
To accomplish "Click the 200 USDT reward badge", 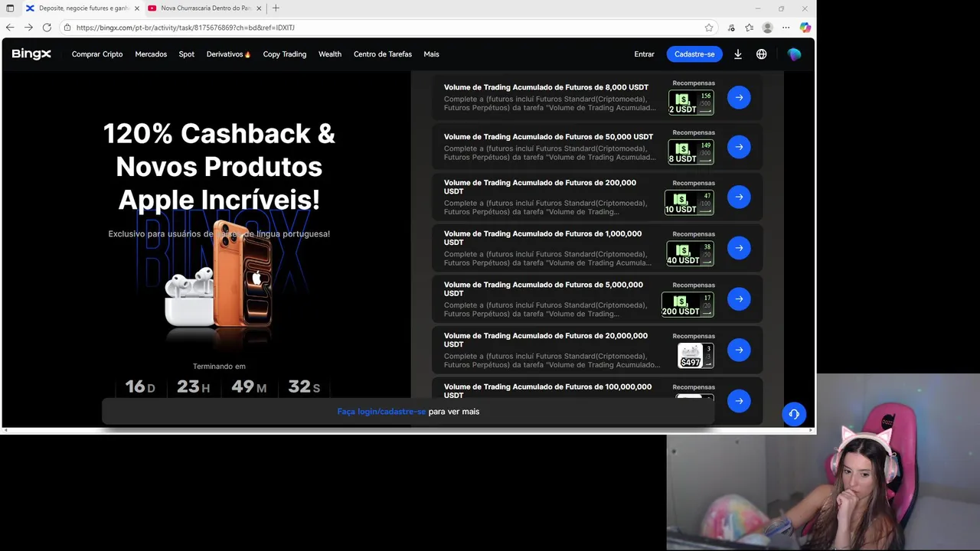I will pyautogui.click(x=688, y=305).
